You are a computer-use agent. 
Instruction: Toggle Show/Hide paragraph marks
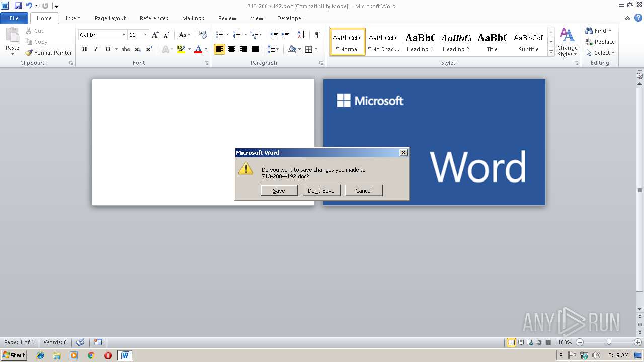pyautogui.click(x=317, y=35)
